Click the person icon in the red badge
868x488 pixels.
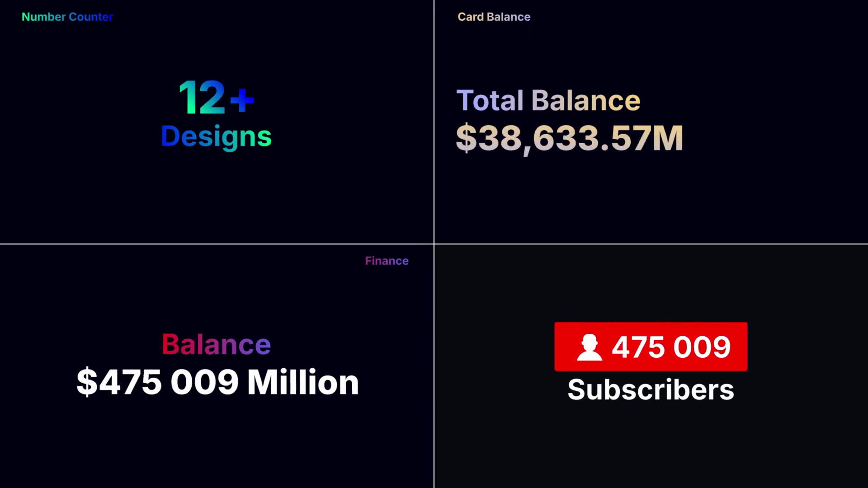589,347
